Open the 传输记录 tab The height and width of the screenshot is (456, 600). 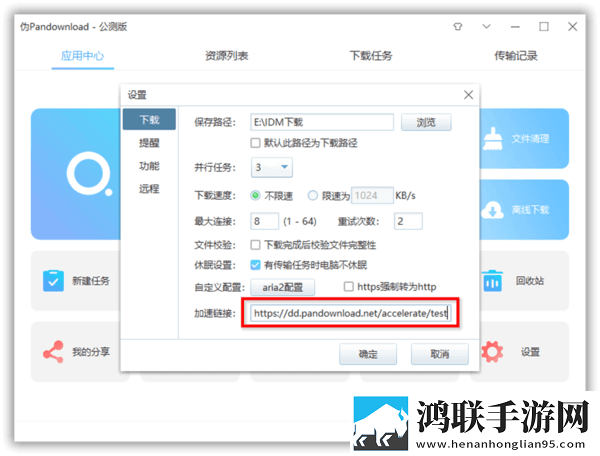point(516,56)
